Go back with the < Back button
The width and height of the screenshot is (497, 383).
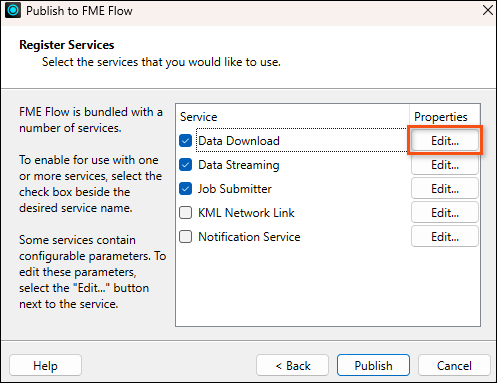[293, 365]
